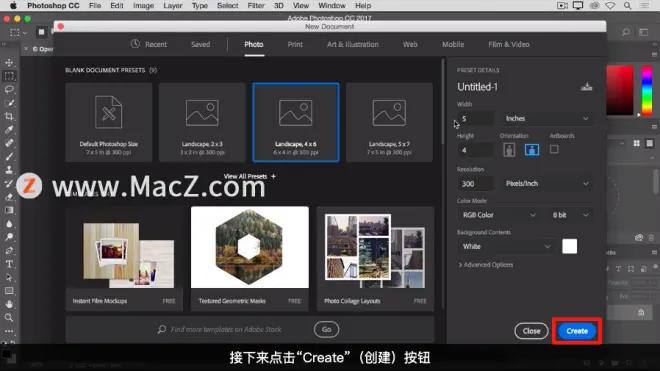Click View All Presets link
The width and height of the screenshot is (660, 371).
coord(250,176)
